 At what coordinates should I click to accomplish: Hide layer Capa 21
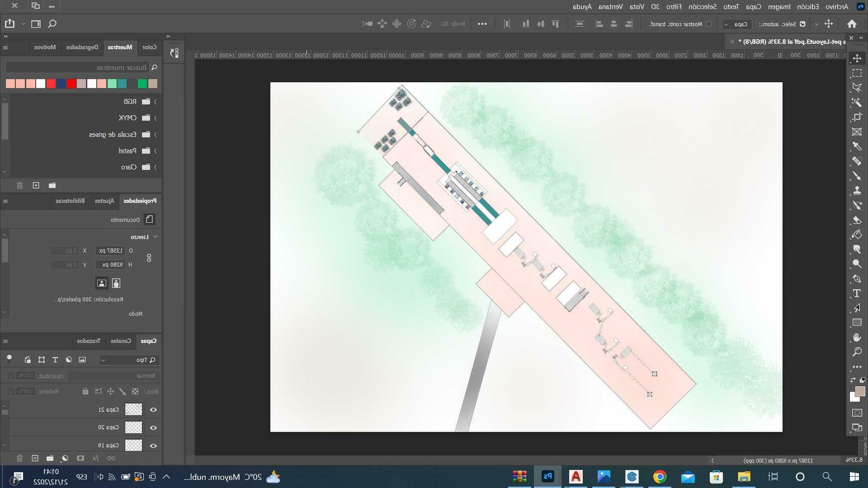tap(153, 410)
